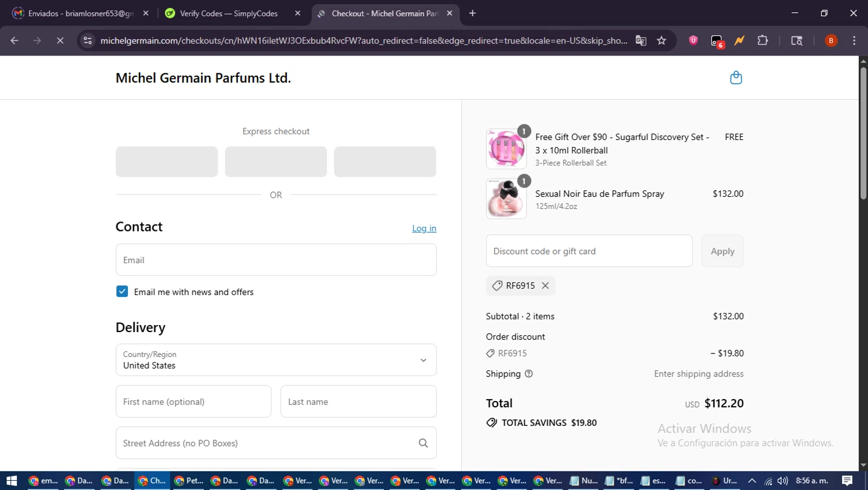This screenshot has height=490, width=868.
Task: Close the Verify Codes SimplyCodes tab
Action: [x=297, y=13]
